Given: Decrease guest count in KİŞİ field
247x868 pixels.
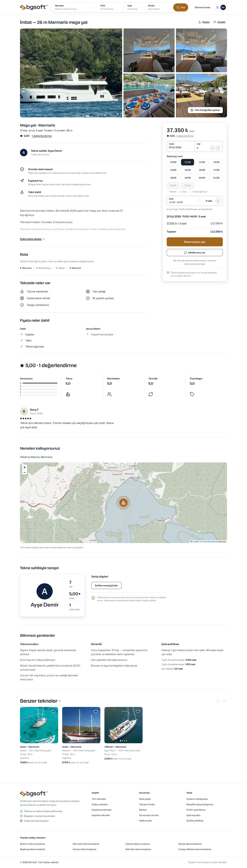Looking at the screenshot, I should (x=212, y=148).
